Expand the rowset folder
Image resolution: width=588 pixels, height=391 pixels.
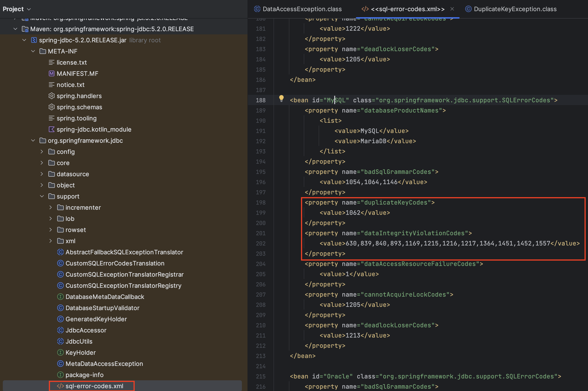coord(50,230)
